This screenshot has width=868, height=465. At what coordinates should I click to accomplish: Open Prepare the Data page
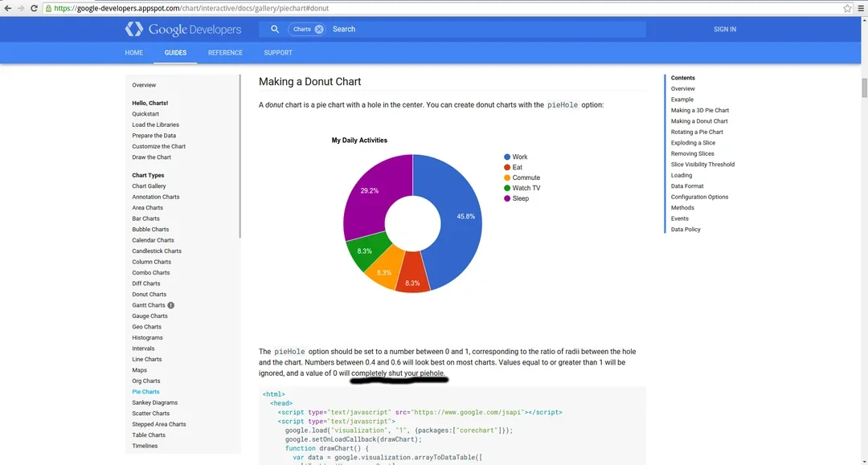pos(154,136)
